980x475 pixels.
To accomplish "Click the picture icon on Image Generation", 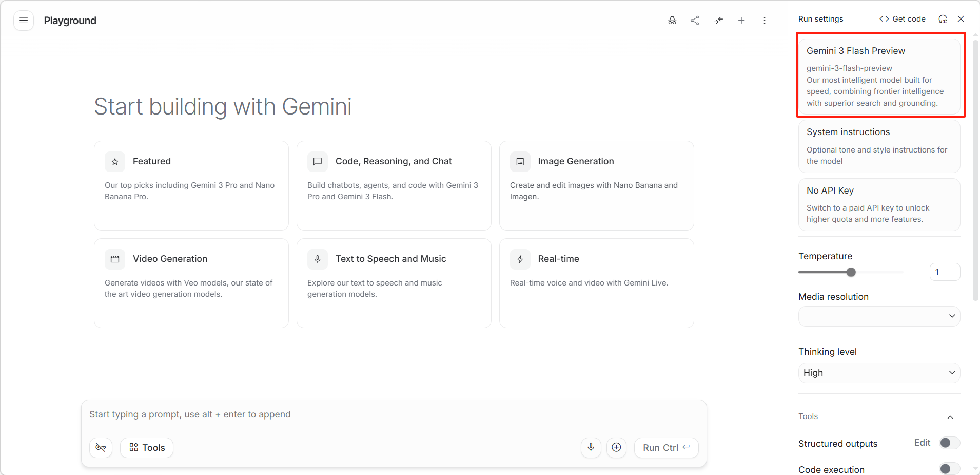I will [520, 162].
